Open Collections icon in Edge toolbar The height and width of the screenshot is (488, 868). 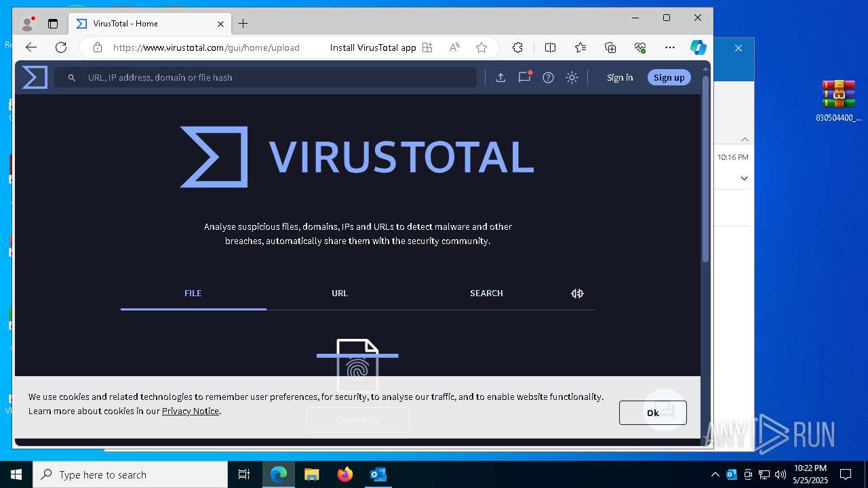tap(610, 47)
